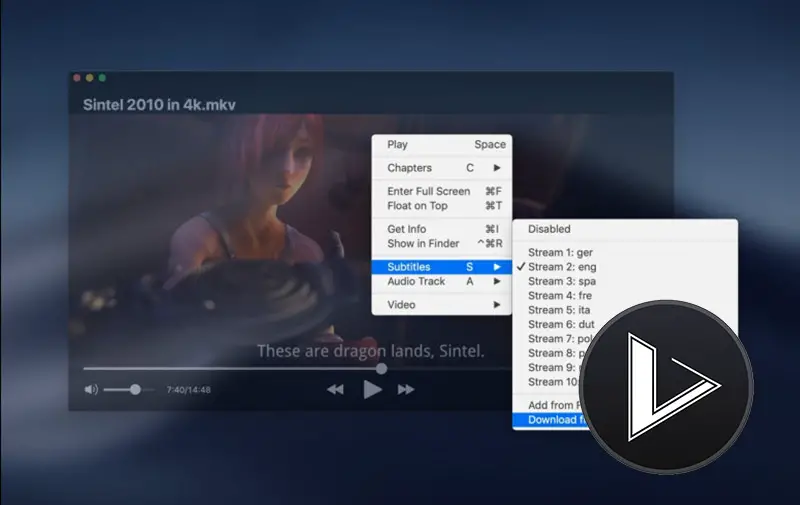Enable Float on Top

tap(442, 206)
